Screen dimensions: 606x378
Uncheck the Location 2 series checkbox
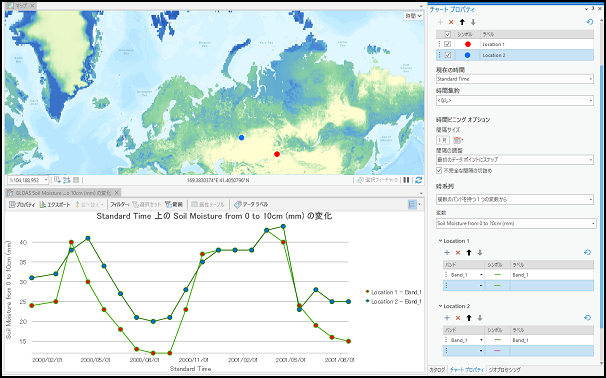[x=448, y=55]
